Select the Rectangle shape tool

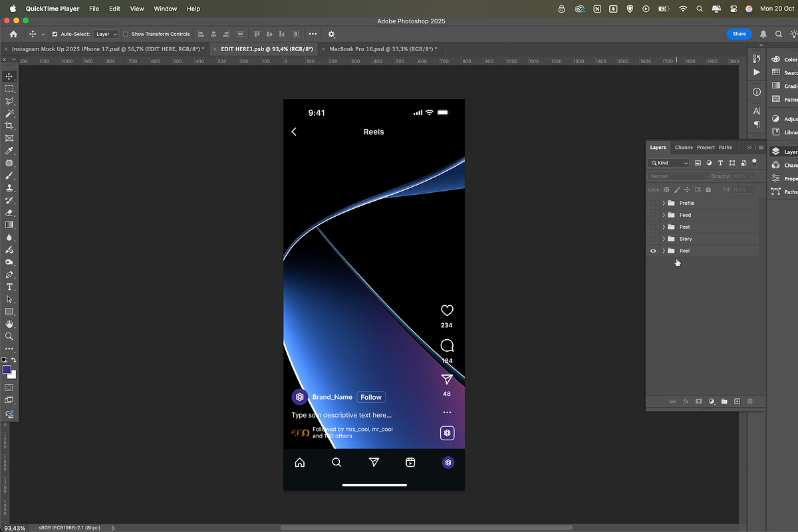(x=9, y=311)
